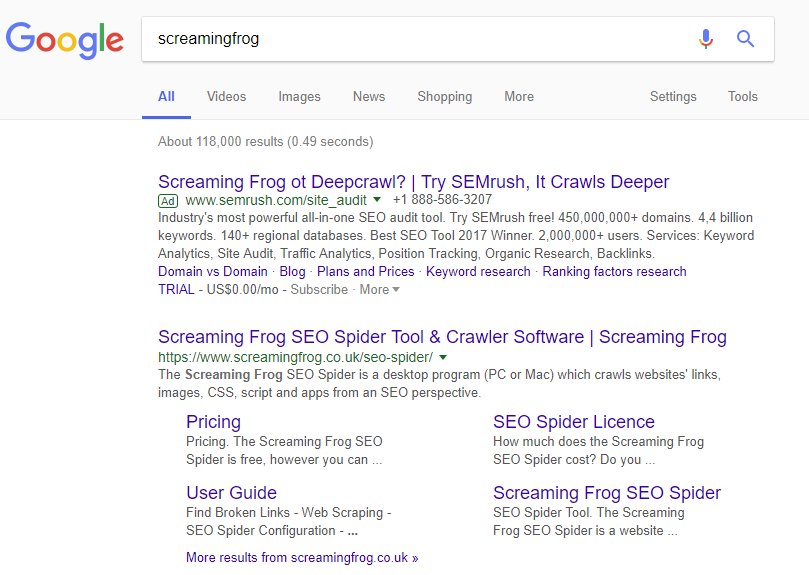Expand the arrow beside semrush.com/site_audit
This screenshot has height=575, width=809.
[x=377, y=199]
